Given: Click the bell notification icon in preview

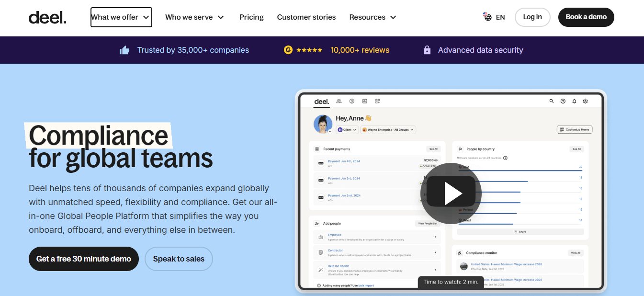Looking at the screenshot, I should pos(574,101).
